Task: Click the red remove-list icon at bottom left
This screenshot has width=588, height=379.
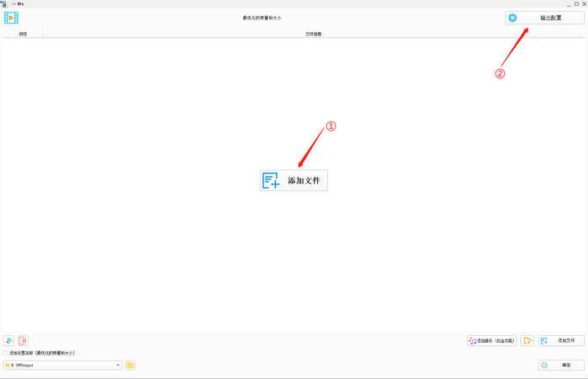Action: pyautogui.click(x=23, y=340)
